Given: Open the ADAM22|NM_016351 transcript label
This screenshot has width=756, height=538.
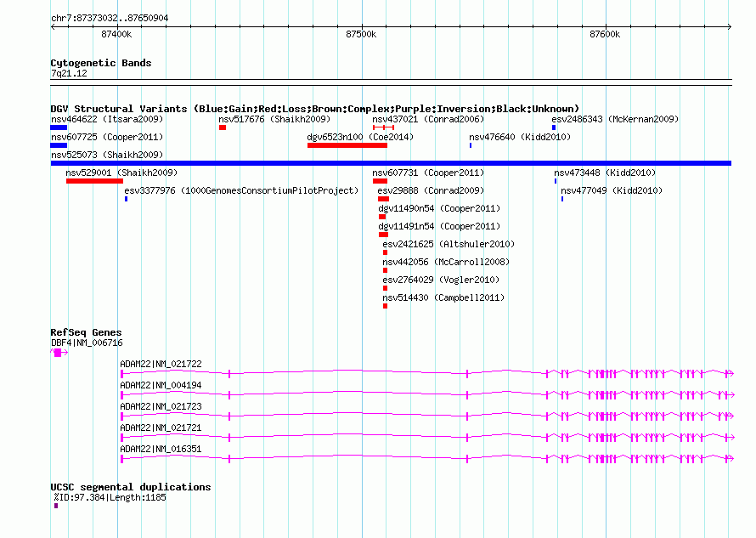Looking at the screenshot, I should coord(161,450).
